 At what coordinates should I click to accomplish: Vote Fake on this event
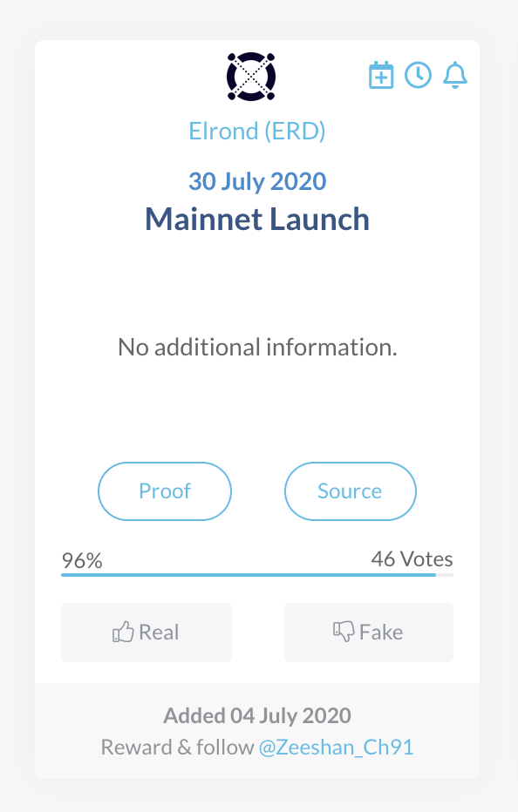(x=369, y=633)
